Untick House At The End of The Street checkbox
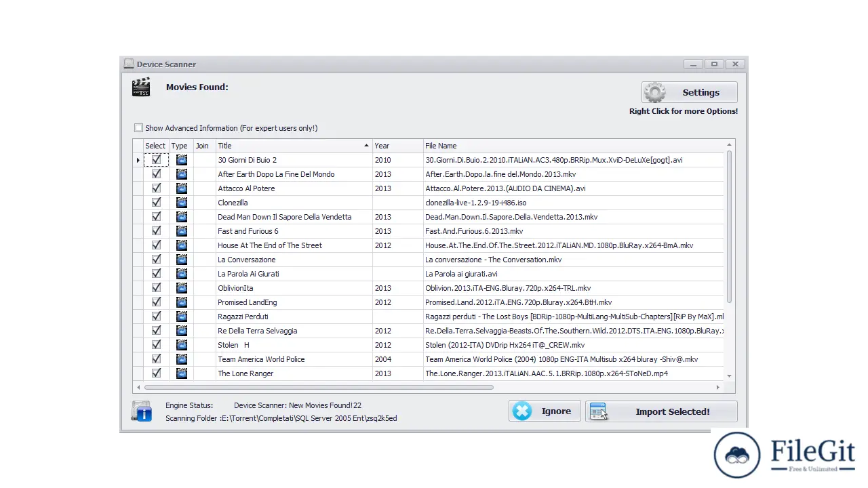This screenshot has width=868, height=488. [x=156, y=245]
